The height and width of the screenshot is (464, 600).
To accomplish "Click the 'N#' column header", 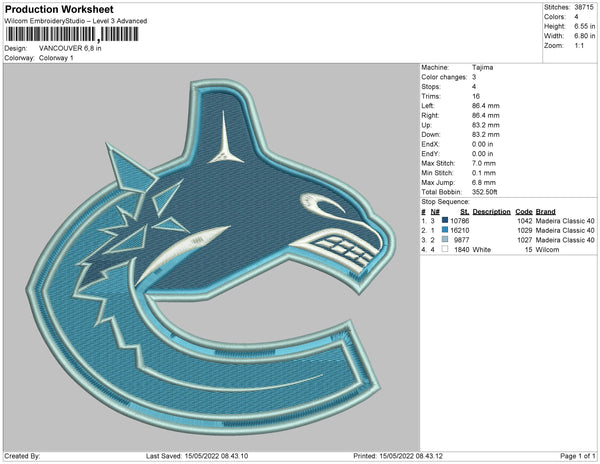I will [x=435, y=212].
